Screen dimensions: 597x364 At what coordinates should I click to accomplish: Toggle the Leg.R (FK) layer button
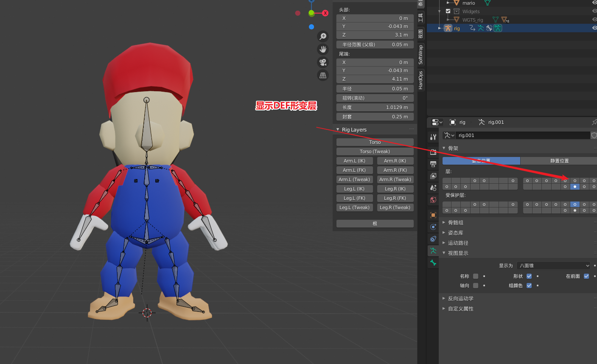click(395, 198)
